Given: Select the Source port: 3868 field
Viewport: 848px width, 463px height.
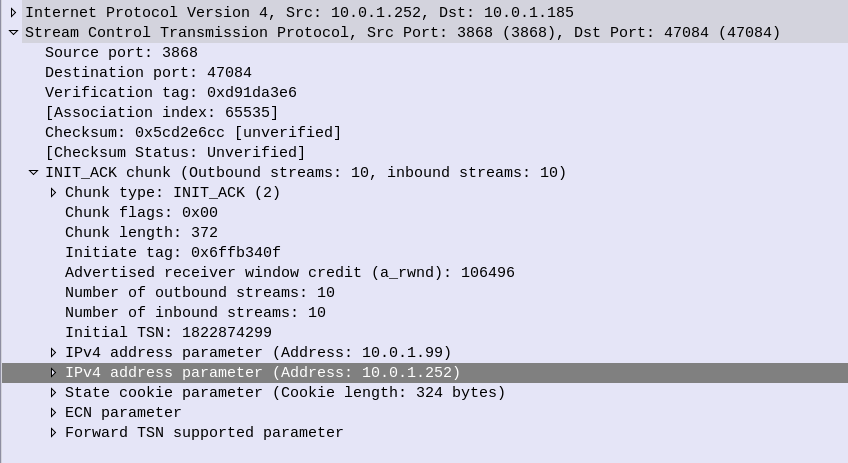Looking at the screenshot, I should (x=121, y=53).
